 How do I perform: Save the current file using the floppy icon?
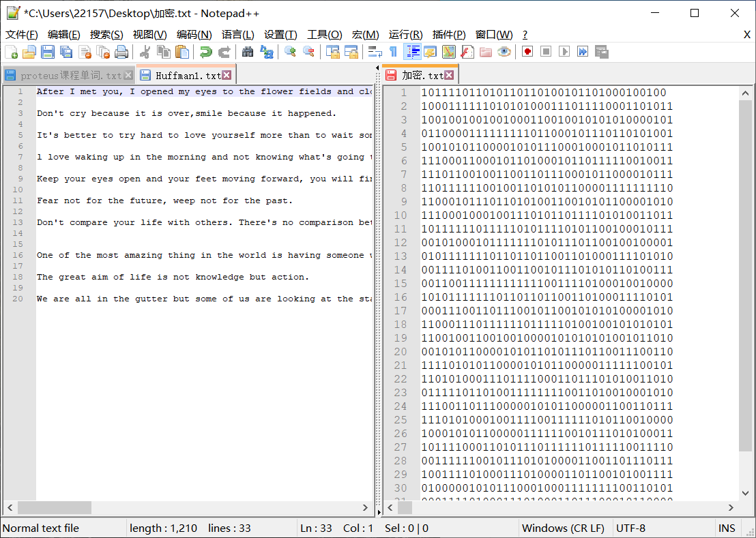(48, 52)
